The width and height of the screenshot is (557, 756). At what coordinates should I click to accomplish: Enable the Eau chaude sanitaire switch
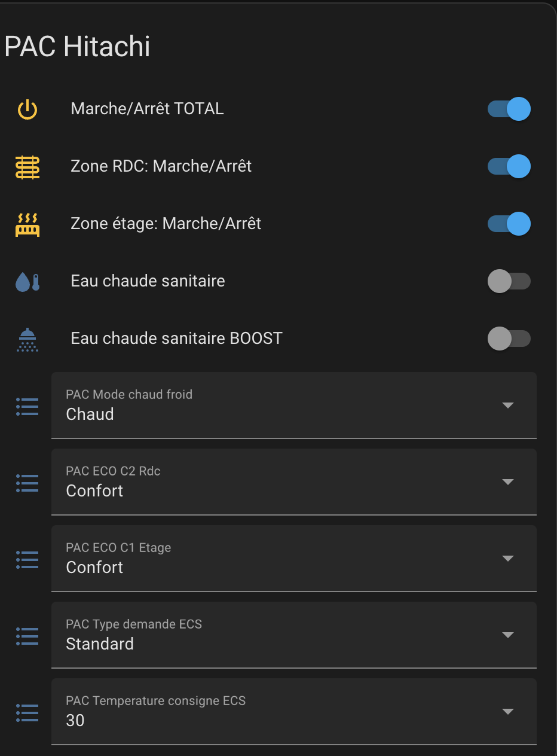[509, 282]
